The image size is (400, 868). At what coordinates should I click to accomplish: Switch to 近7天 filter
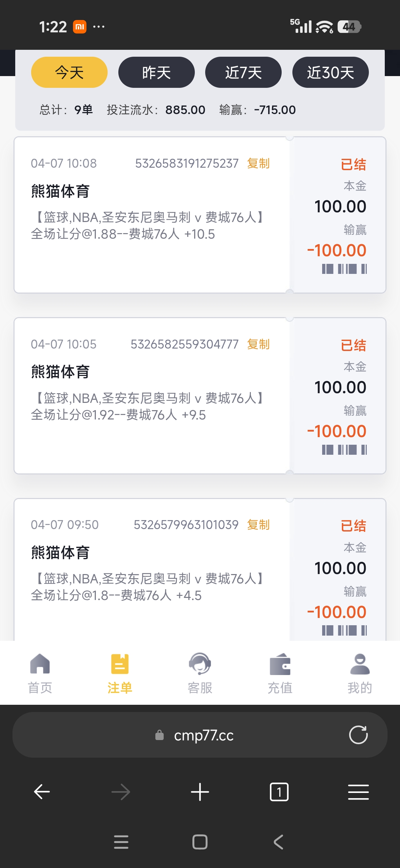click(243, 73)
